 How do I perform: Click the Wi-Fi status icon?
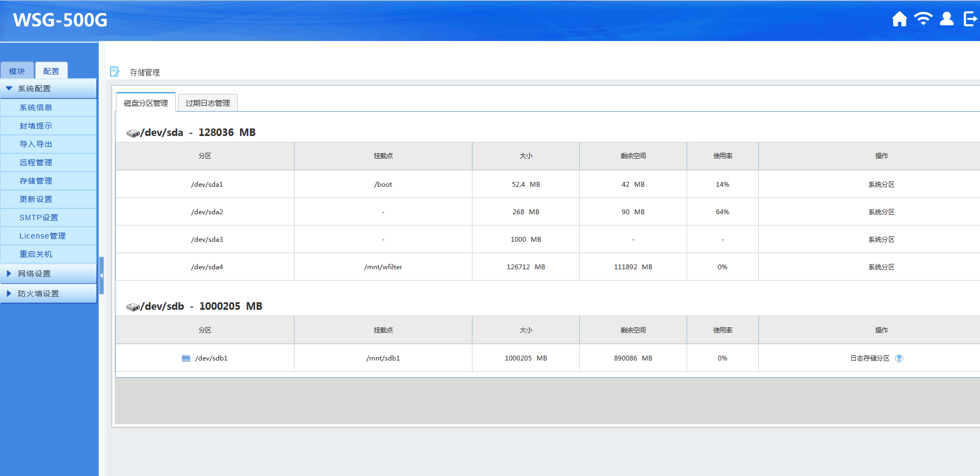tap(923, 19)
